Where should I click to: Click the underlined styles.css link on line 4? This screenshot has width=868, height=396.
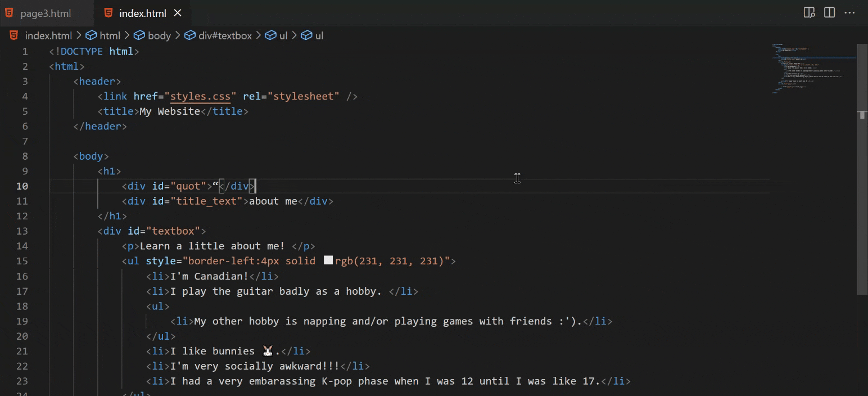pos(200,96)
